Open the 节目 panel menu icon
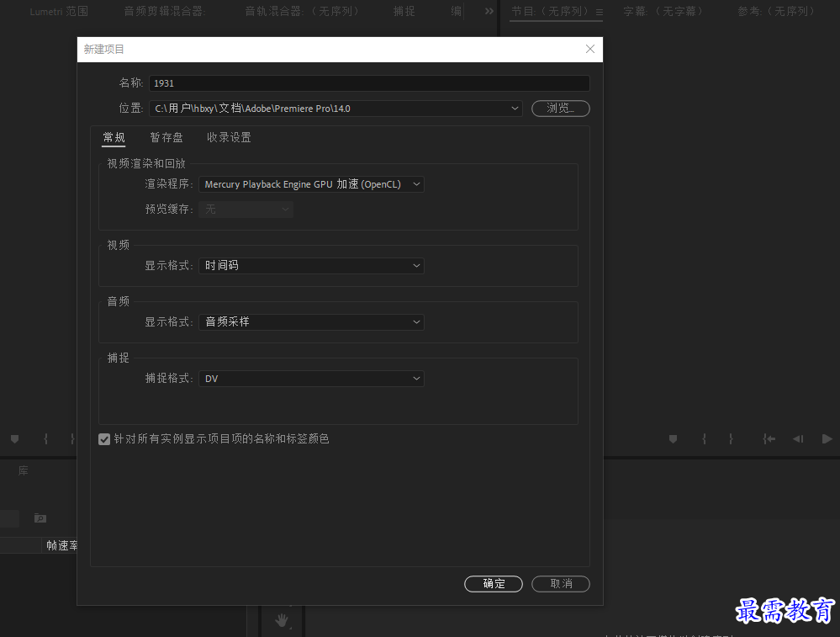The width and height of the screenshot is (840, 637). click(x=600, y=12)
